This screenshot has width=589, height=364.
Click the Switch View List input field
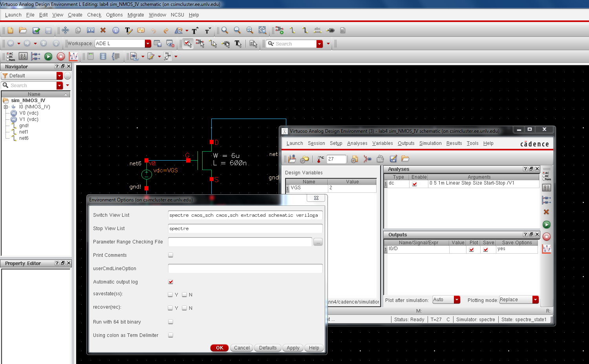click(x=245, y=215)
